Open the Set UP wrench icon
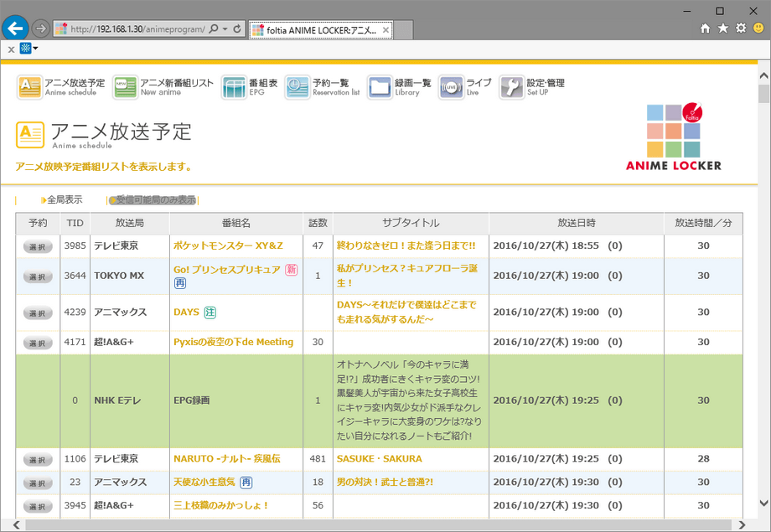Screen dimensions: 771x532 pyautogui.click(x=512, y=87)
